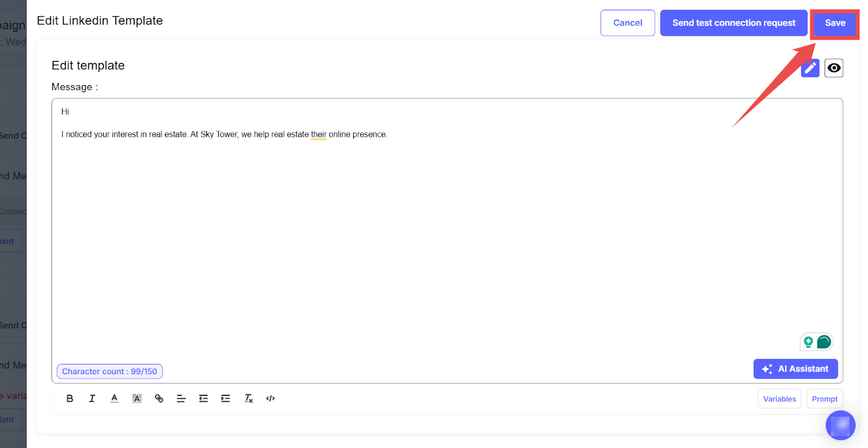Screen dimensions: 868x448
Task: Switch to HTML code view
Action: coord(271,399)
